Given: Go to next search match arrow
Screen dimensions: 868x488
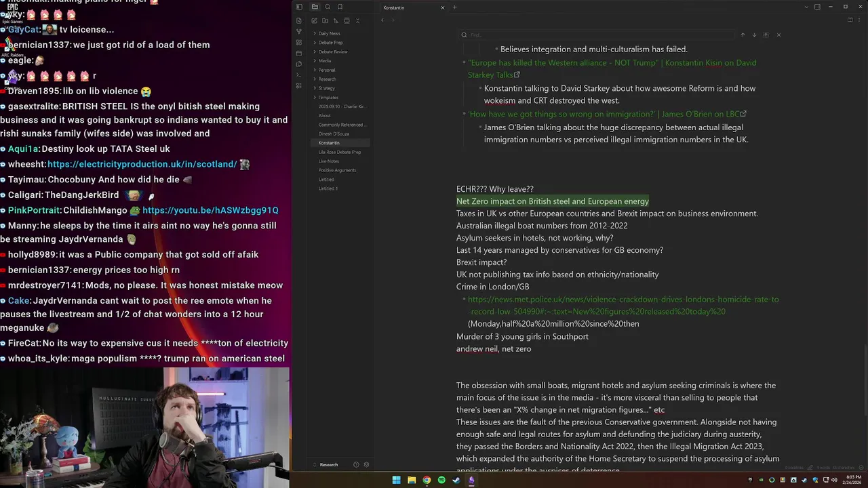Looking at the screenshot, I should pyautogui.click(x=754, y=35).
